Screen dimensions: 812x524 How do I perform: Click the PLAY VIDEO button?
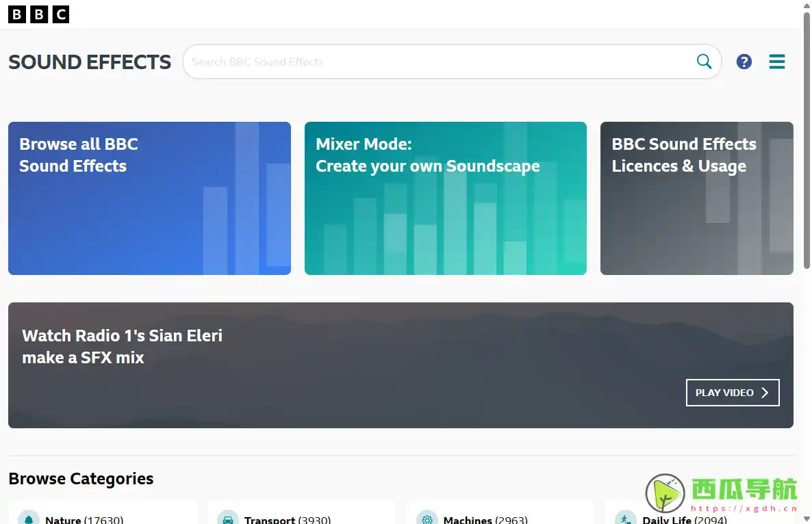733,393
